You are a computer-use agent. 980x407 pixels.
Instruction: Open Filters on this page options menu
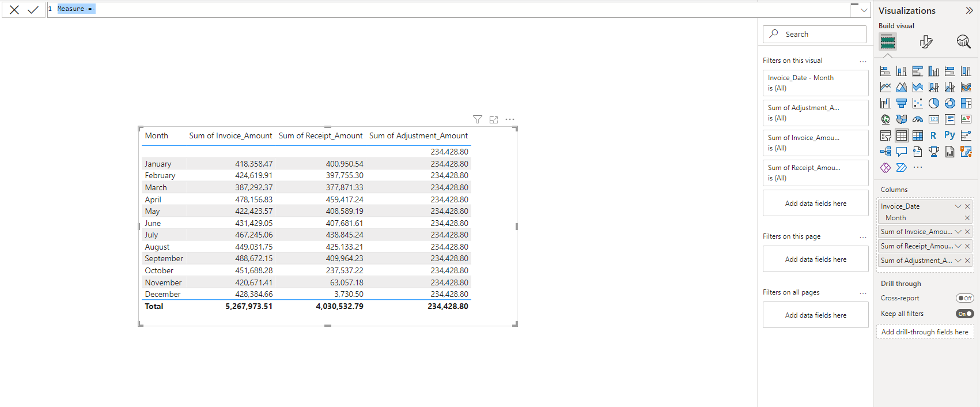click(x=862, y=237)
